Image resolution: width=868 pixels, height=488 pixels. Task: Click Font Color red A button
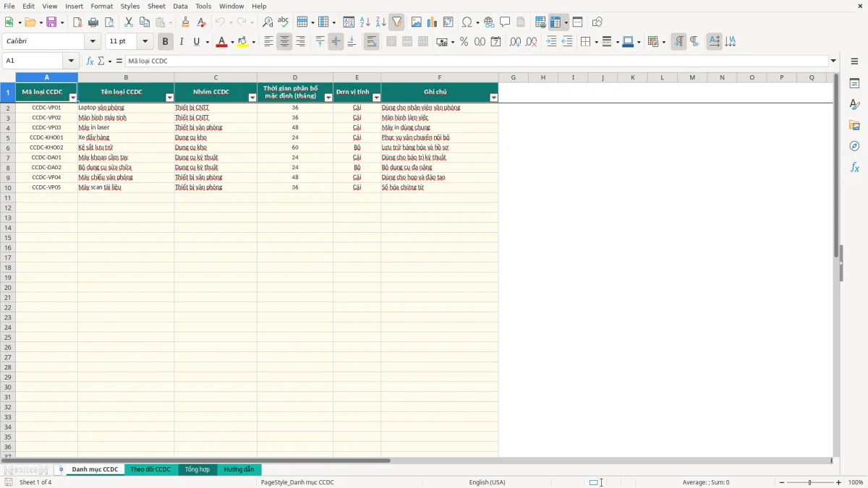[x=221, y=42]
